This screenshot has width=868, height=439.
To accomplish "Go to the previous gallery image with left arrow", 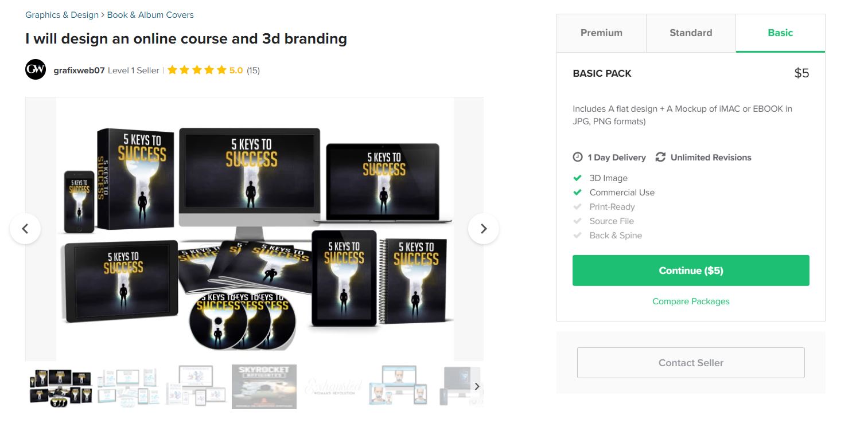I will [25, 229].
